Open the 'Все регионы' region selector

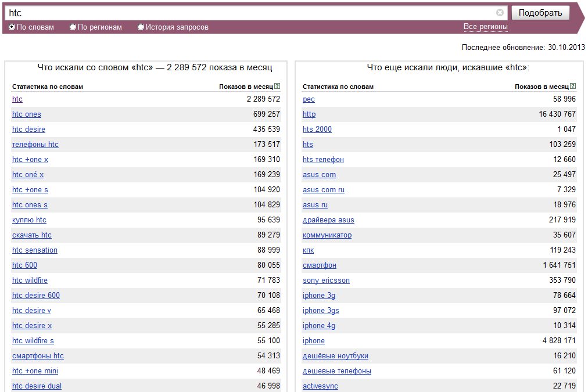click(x=485, y=27)
